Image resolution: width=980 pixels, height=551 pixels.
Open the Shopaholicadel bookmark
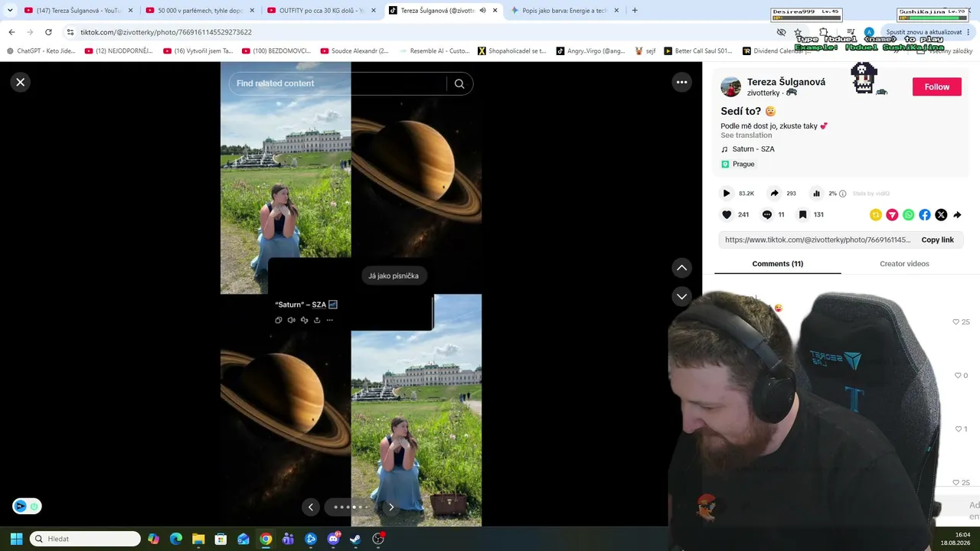coord(511,51)
